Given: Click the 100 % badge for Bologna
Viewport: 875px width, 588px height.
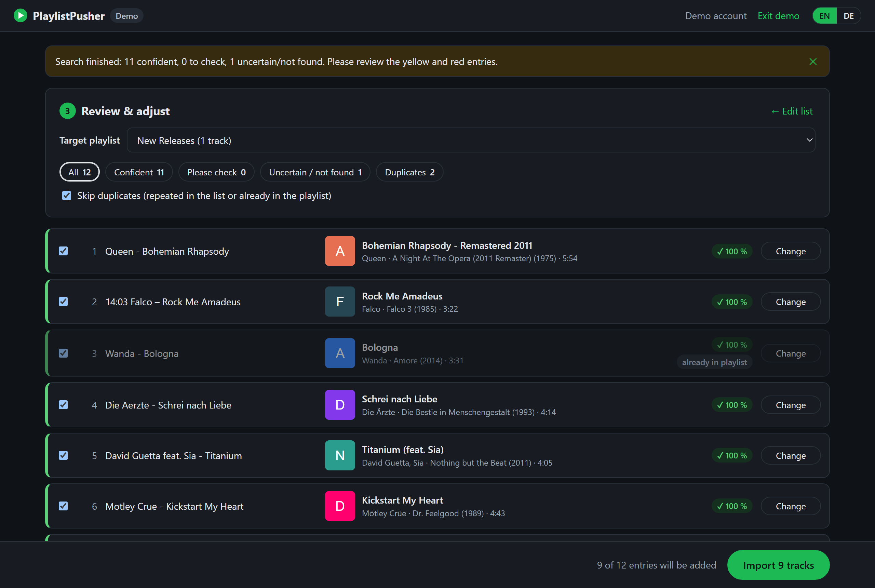Looking at the screenshot, I should (x=732, y=344).
